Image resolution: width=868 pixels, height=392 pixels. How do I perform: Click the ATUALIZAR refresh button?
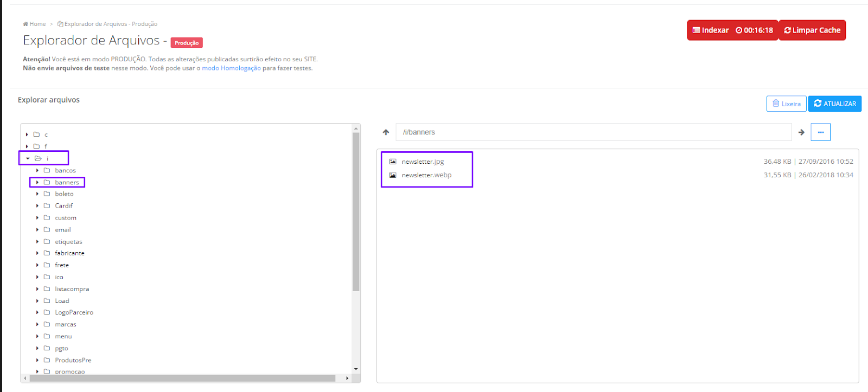pyautogui.click(x=834, y=104)
